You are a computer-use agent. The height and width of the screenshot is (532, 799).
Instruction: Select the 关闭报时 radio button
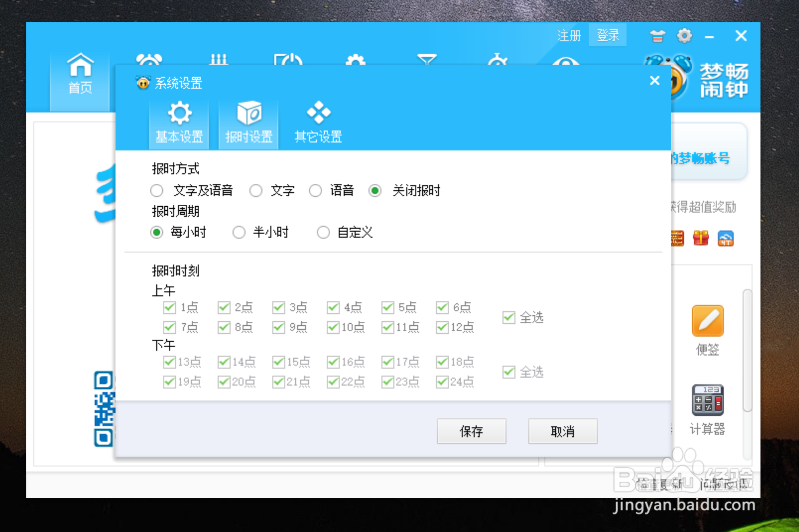tap(375, 191)
